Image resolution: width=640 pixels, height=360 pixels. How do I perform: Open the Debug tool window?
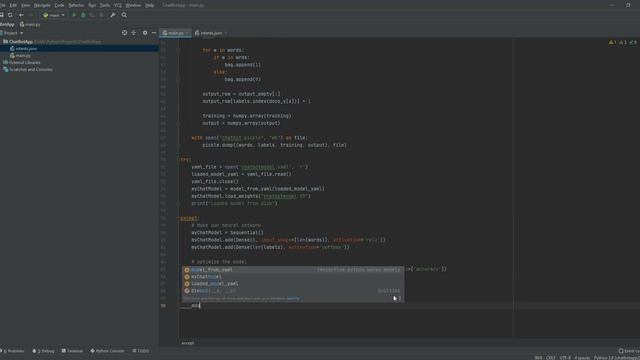coord(43,351)
